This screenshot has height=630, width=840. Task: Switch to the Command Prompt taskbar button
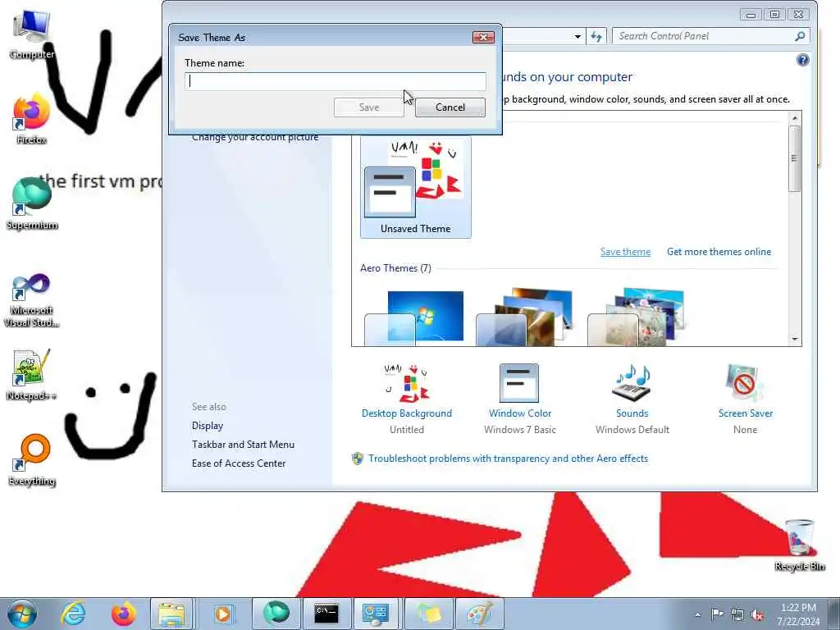point(326,614)
